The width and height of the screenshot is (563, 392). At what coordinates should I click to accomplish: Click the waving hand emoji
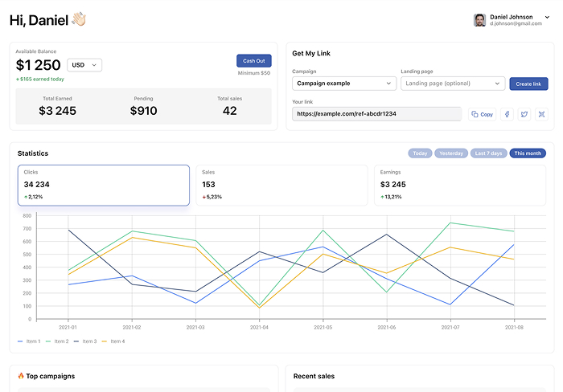(79, 19)
